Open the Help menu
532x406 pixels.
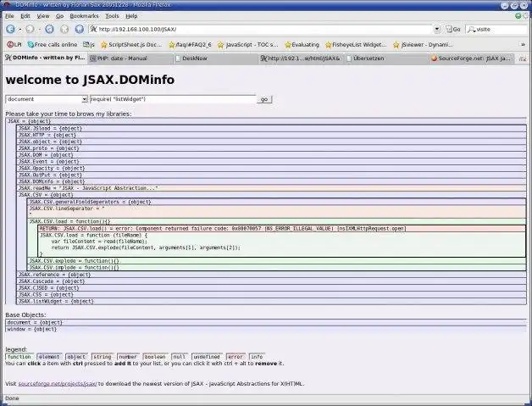click(131, 16)
